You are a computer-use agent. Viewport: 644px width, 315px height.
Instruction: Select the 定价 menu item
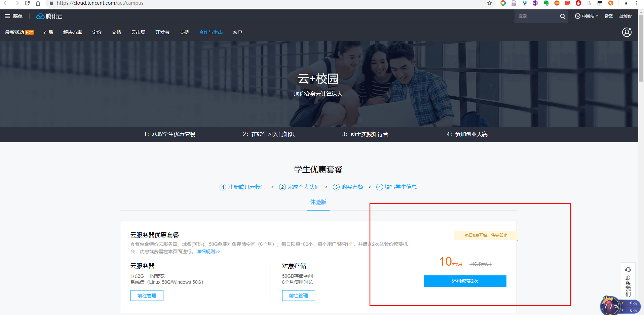(97, 32)
